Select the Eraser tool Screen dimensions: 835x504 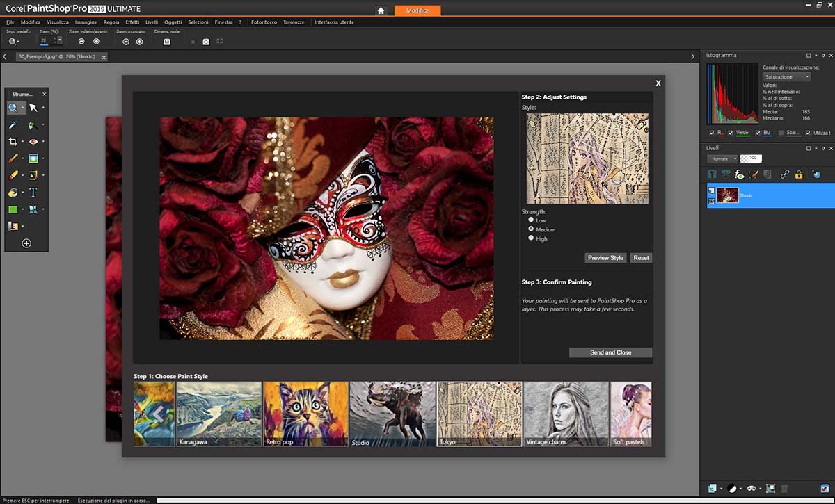13,176
